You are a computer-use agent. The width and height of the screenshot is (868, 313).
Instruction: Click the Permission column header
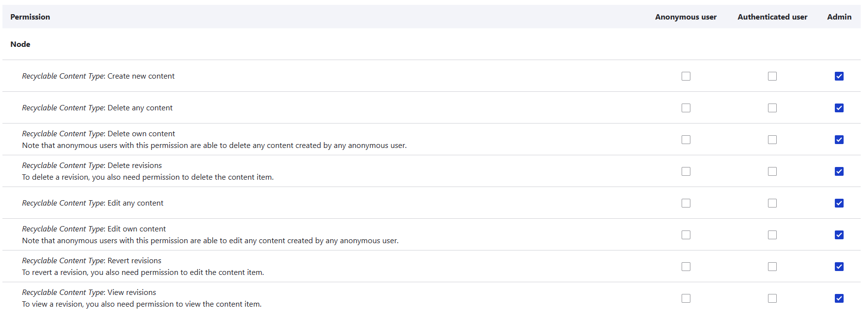pyautogui.click(x=30, y=17)
